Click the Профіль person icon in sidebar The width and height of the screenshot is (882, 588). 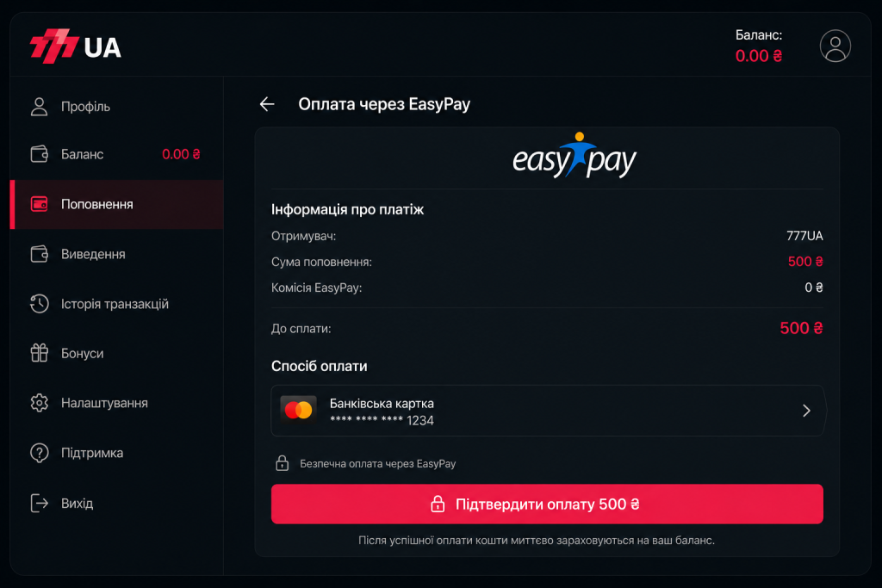(x=39, y=106)
